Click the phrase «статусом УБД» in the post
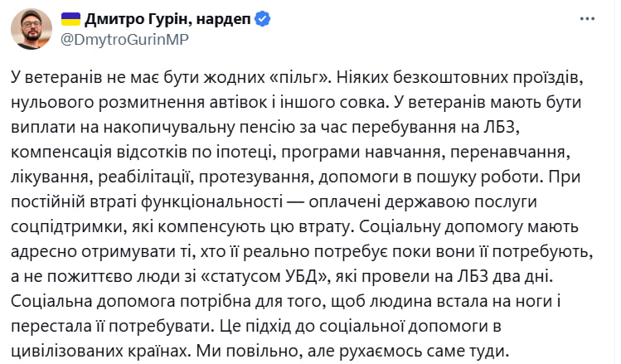Screen dimensions: 621x364 click(x=265, y=277)
